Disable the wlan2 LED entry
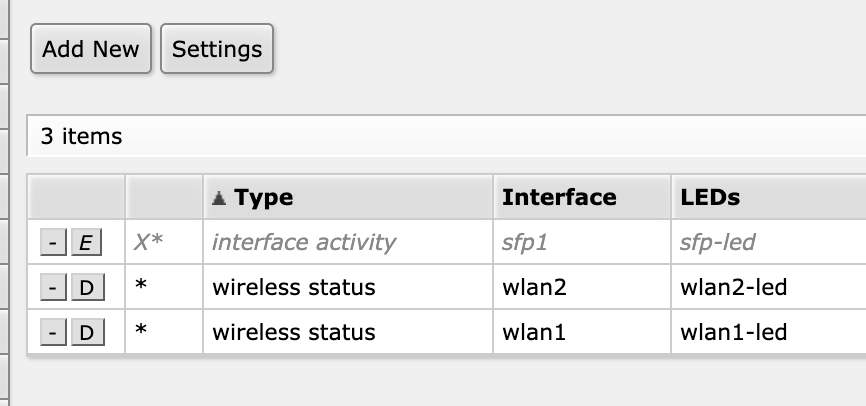The height and width of the screenshot is (406, 866). click(86, 288)
